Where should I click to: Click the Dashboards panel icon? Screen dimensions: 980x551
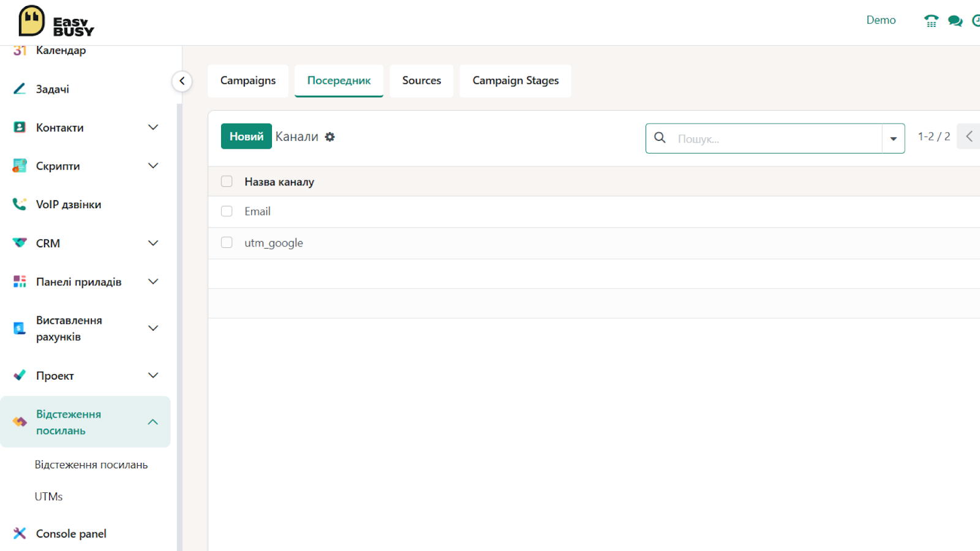point(20,282)
